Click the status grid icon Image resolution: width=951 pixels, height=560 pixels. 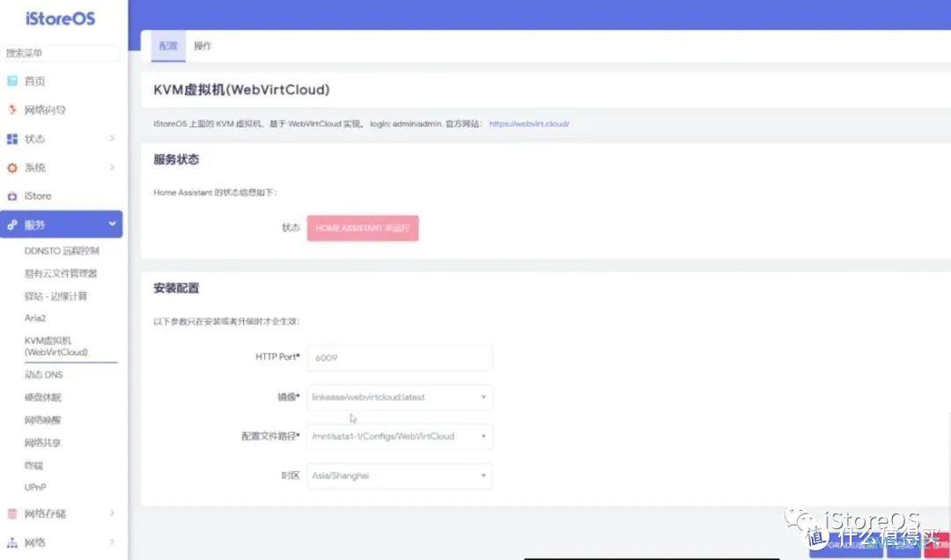12,139
